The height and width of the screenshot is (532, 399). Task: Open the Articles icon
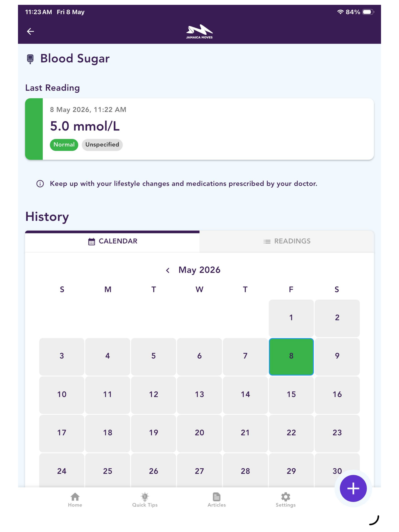[217, 497]
